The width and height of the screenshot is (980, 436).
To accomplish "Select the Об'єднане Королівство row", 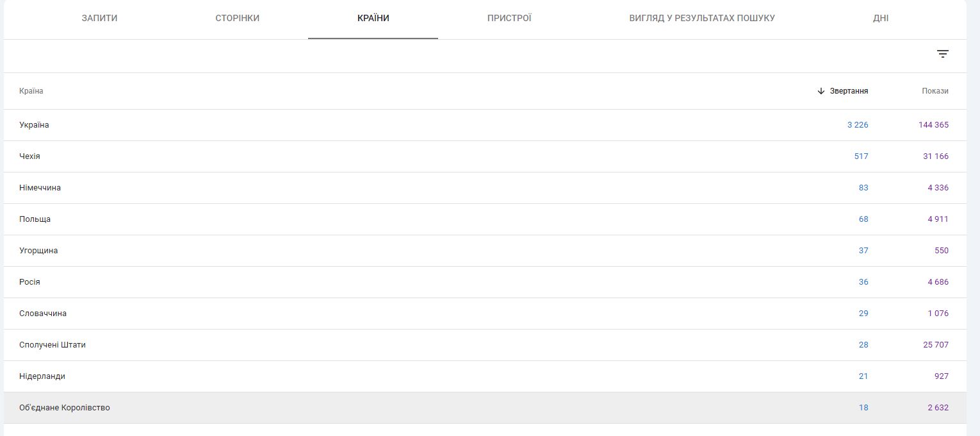I will pyautogui.click(x=65, y=408).
